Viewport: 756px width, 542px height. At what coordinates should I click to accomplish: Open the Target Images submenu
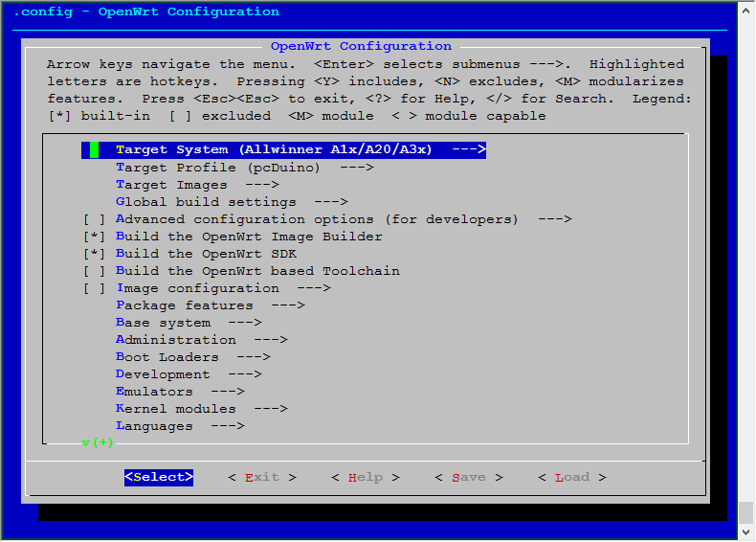pos(197,185)
